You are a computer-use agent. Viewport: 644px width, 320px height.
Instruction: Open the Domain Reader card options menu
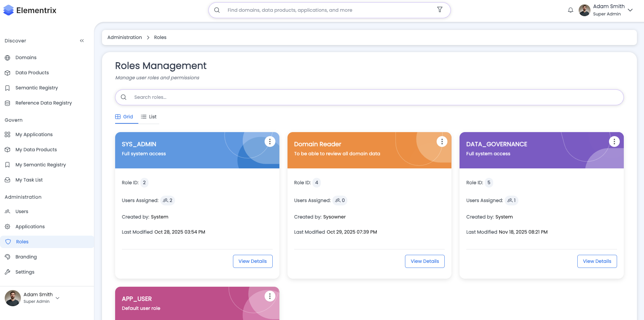442,142
